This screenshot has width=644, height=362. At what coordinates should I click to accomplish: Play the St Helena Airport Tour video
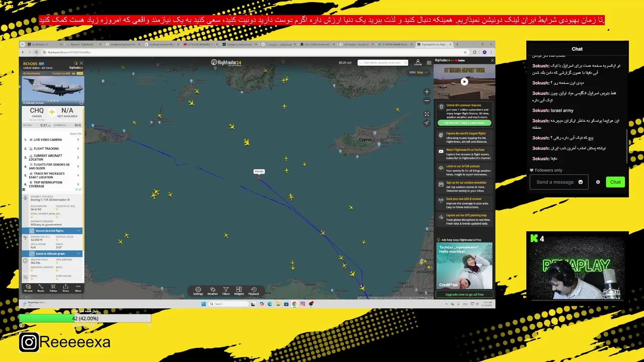[464, 81]
